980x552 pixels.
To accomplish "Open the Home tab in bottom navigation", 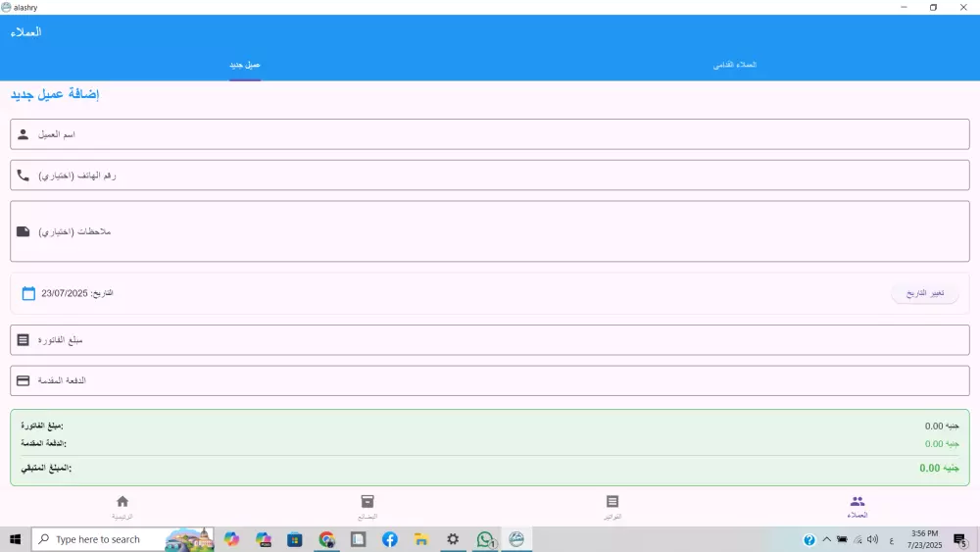I will (x=122, y=506).
